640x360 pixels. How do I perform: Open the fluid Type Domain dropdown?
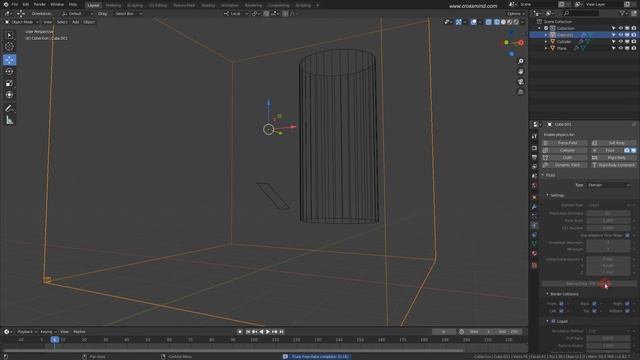coord(609,185)
